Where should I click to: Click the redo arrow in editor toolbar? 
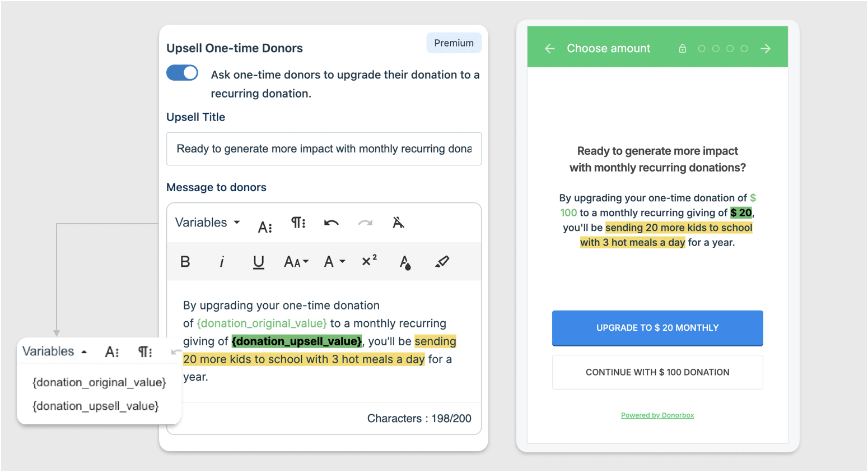point(365,223)
